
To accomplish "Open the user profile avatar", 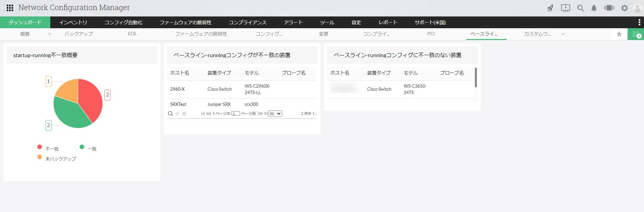I will (637, 8).
